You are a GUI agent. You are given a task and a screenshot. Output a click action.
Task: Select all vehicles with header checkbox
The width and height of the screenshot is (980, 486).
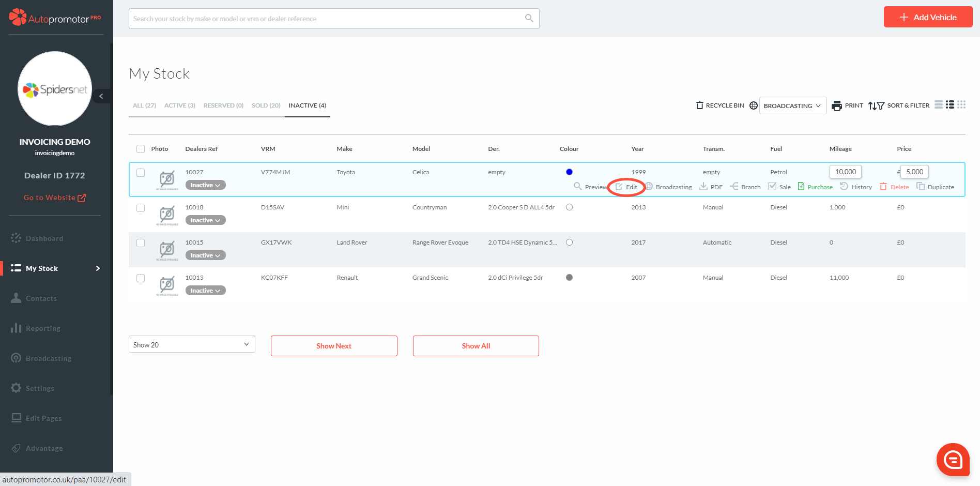(x=141, y=149)
